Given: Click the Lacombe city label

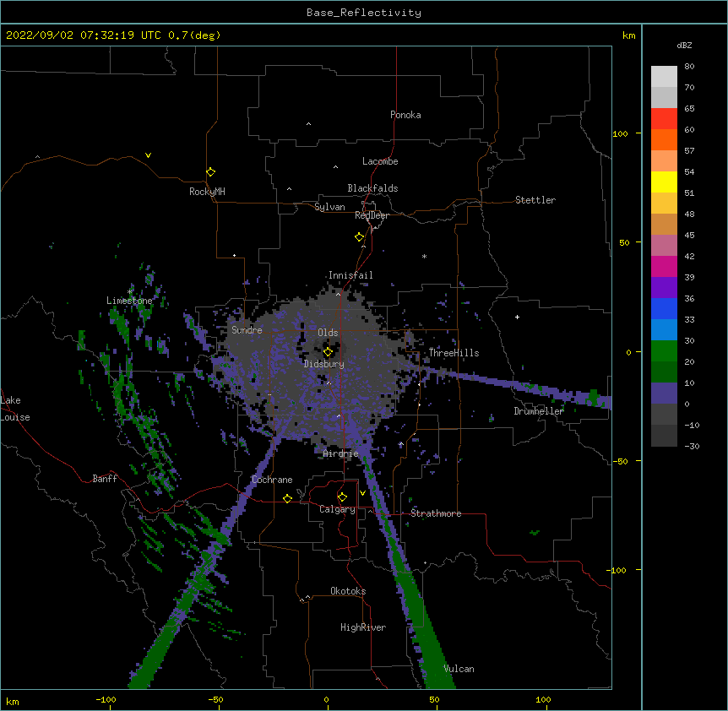Looking at the screenshot, I should [380, 161].
